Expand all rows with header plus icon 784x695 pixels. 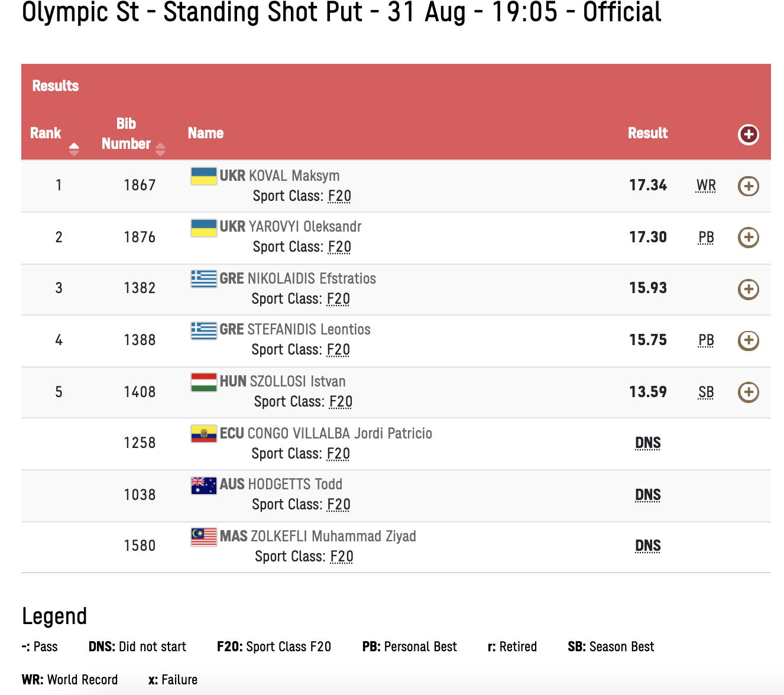pyautogui.click(x=748, y=134)
